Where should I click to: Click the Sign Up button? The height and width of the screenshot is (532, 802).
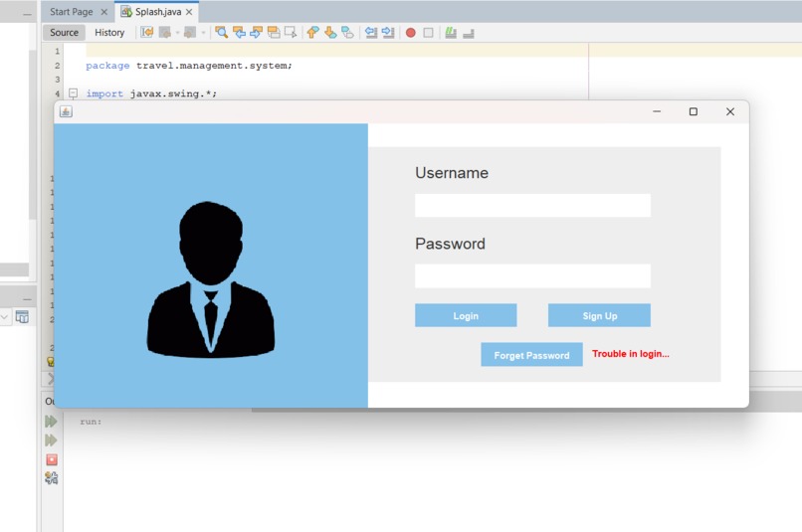click(x=599, y=315)
